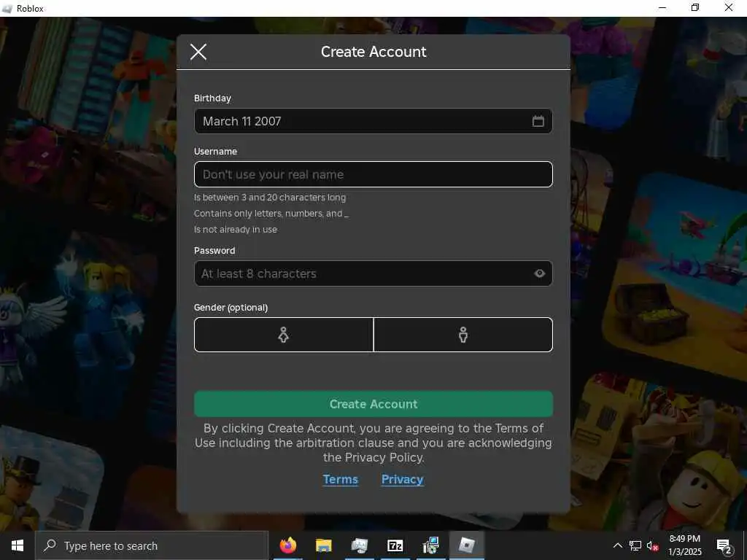747x560 pixels.
Task: Click the "Is between 3 and 20 characters long" hint
Action: (270, 197)
